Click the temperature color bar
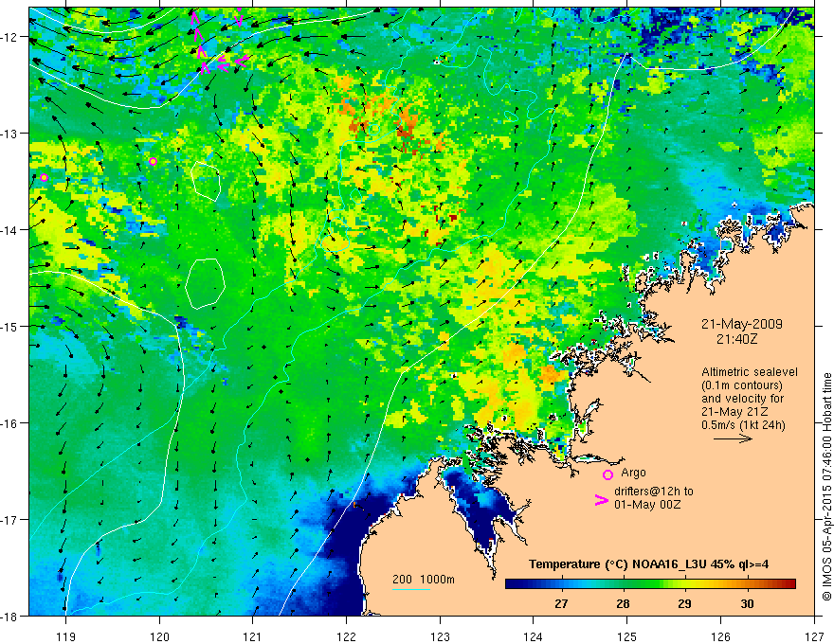This screenshot has height=644, width=834. 650,584
